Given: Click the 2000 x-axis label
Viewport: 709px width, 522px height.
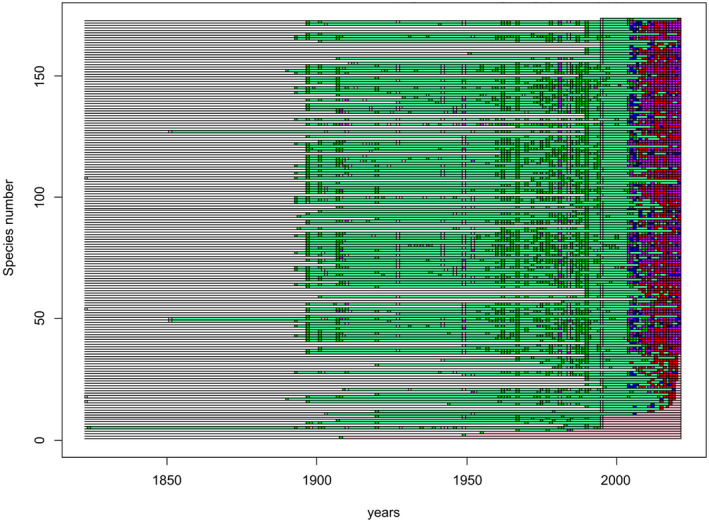Looking at the screenshot, I should [616, 480].
